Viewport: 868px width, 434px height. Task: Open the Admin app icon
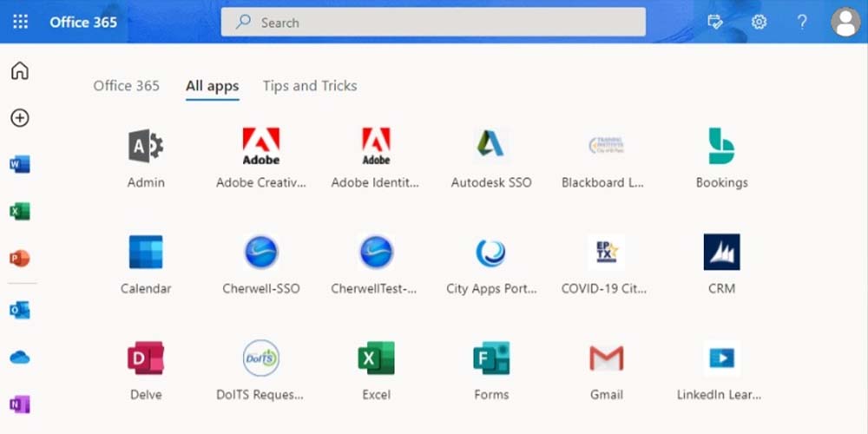146,146
